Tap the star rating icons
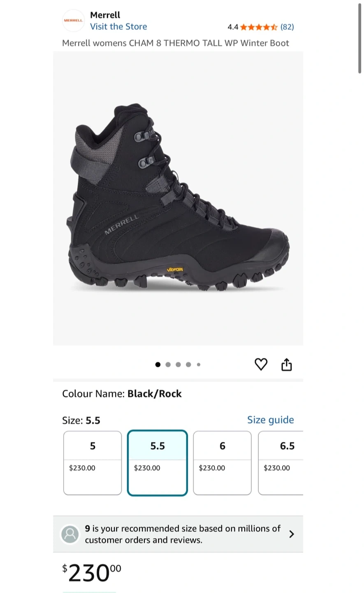This screenshot has height=593, width=364. point(259,27)
